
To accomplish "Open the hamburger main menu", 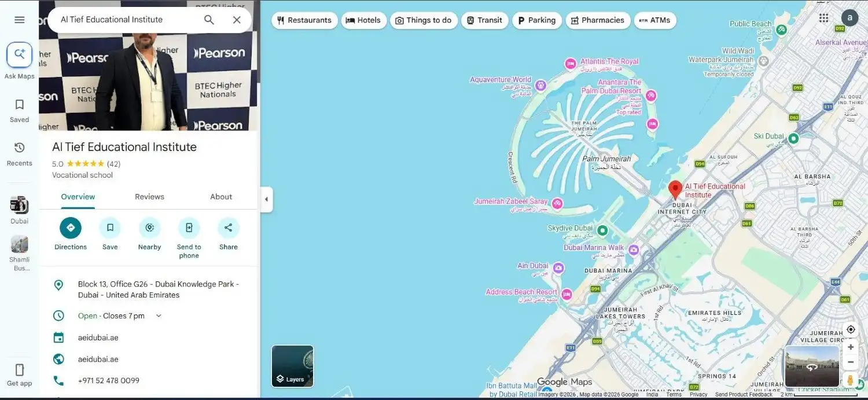I will point(20,20).
